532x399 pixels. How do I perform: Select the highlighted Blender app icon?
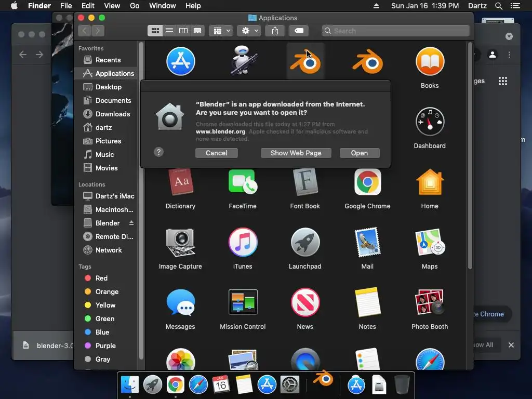[x=305, y=61]
